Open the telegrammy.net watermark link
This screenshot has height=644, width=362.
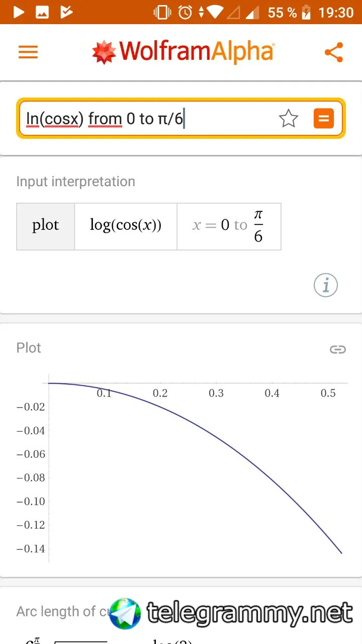(231, 613)
